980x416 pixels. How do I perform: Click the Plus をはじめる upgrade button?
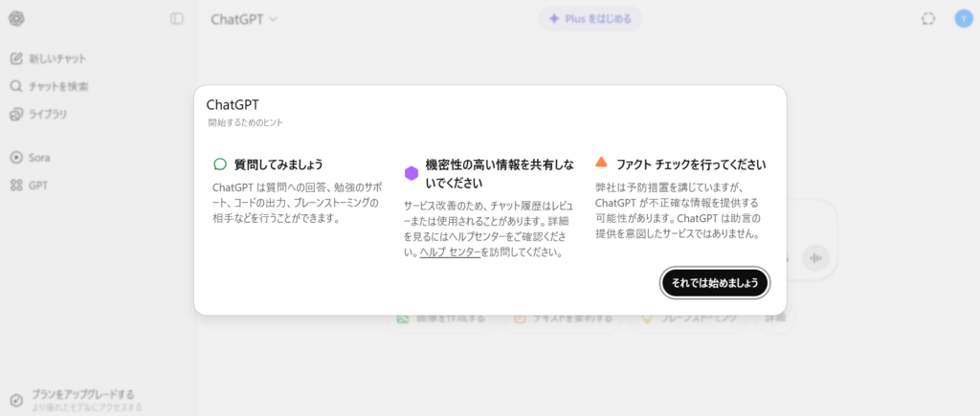(x=590, y=19)
